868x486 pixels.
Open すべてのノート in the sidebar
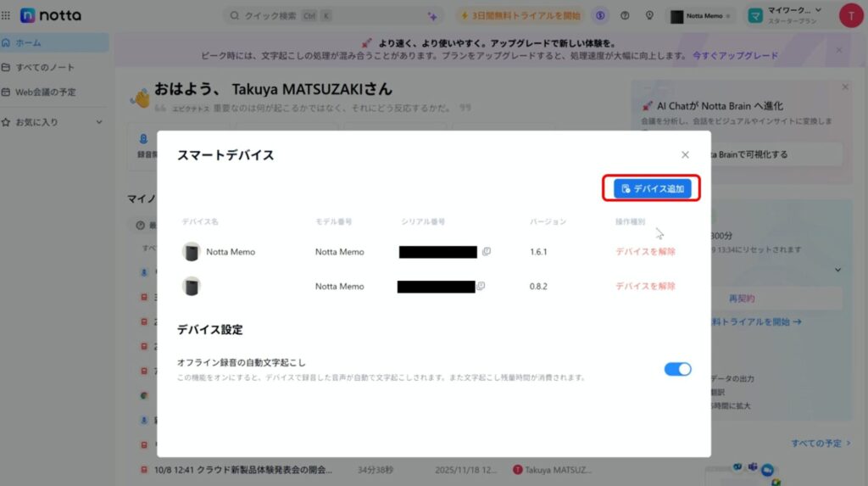pos(45,67)
